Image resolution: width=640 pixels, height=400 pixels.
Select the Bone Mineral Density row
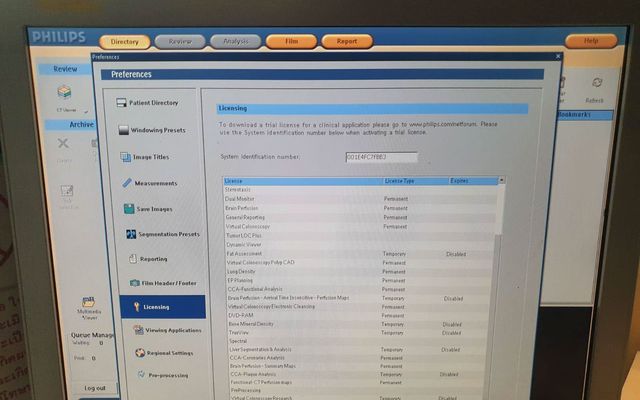[360, 324]
